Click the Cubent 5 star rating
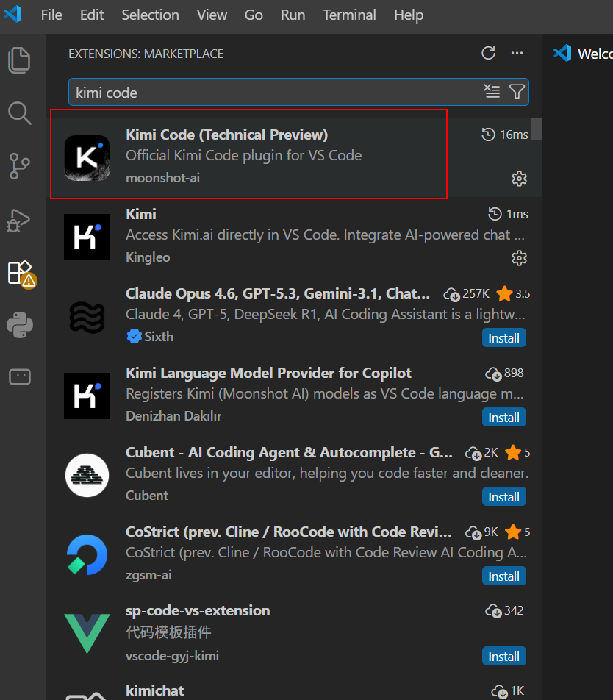This screenshot has height=700, width=613. (517, 453)
